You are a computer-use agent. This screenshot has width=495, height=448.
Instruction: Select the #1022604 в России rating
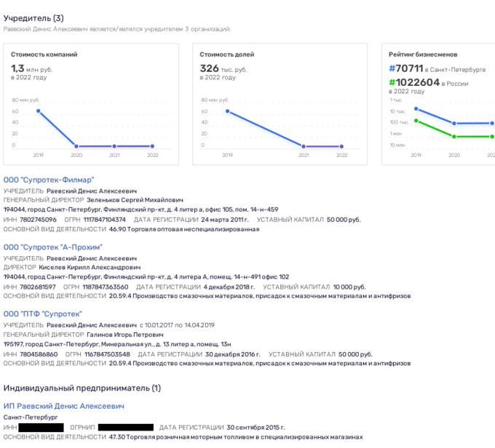pos(428,82)
